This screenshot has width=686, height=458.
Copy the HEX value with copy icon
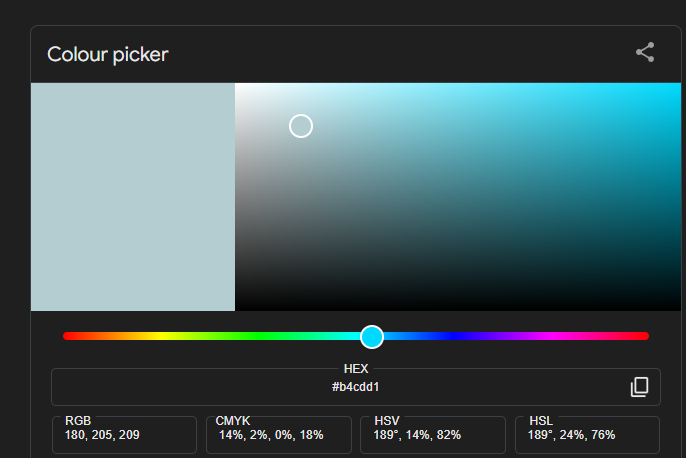click(x=639, y=387)
